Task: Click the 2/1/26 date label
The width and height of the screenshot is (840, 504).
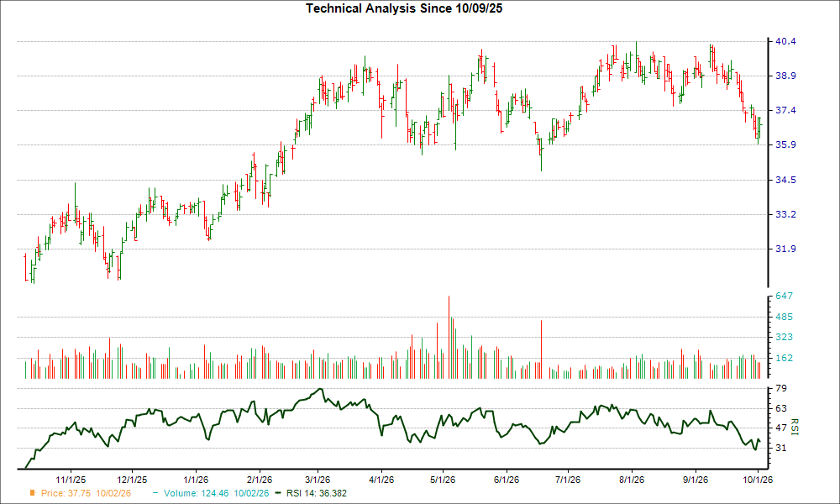Action: pos(260,480)
